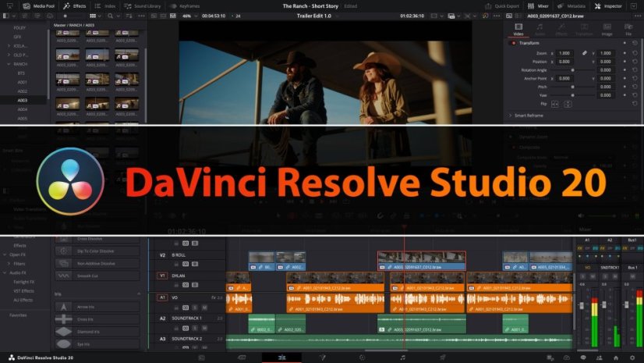Select the Diamond Iris transition
This screenshot has width=644, height=363.
point(97,331)
